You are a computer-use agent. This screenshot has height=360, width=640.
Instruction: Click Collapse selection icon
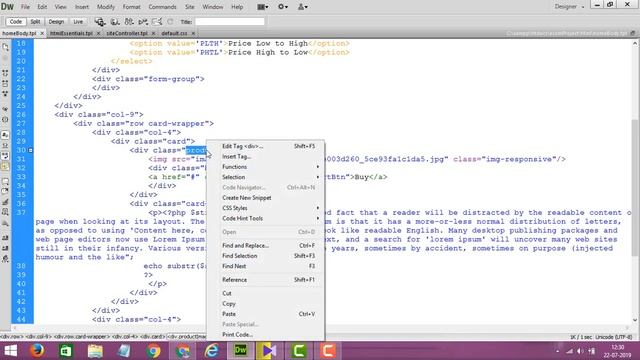coord(5,84)
